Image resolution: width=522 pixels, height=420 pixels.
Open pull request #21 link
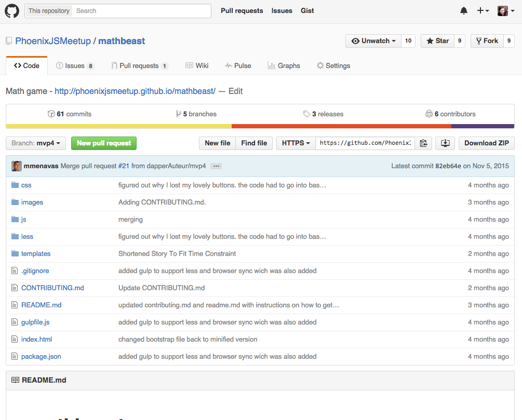pos(124,166)
